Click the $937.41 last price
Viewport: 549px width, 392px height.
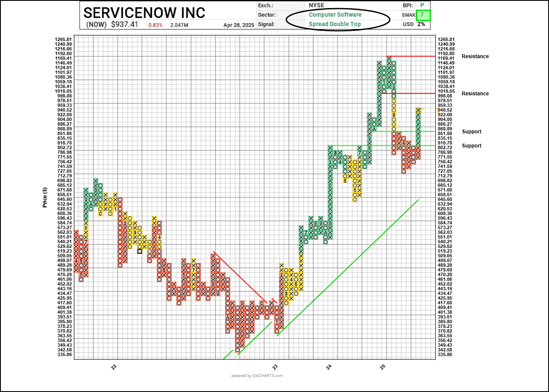pos(125,24)
